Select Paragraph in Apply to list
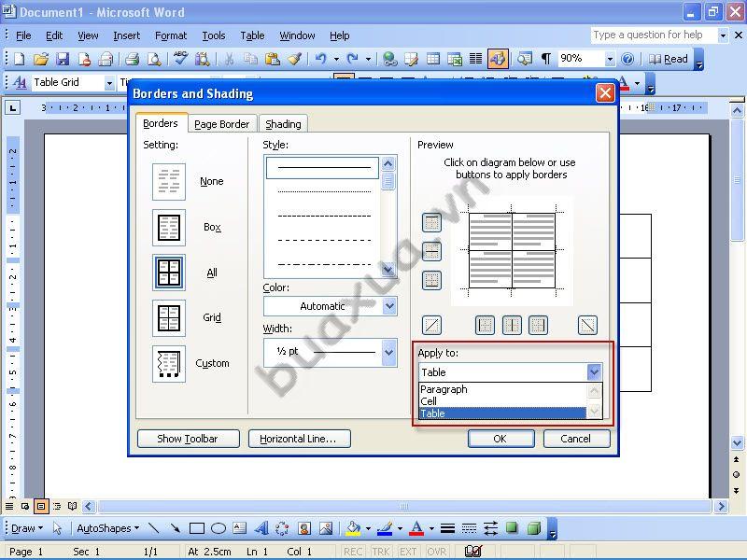Viewport: 747px width, 560px height. tap(503, 389)
